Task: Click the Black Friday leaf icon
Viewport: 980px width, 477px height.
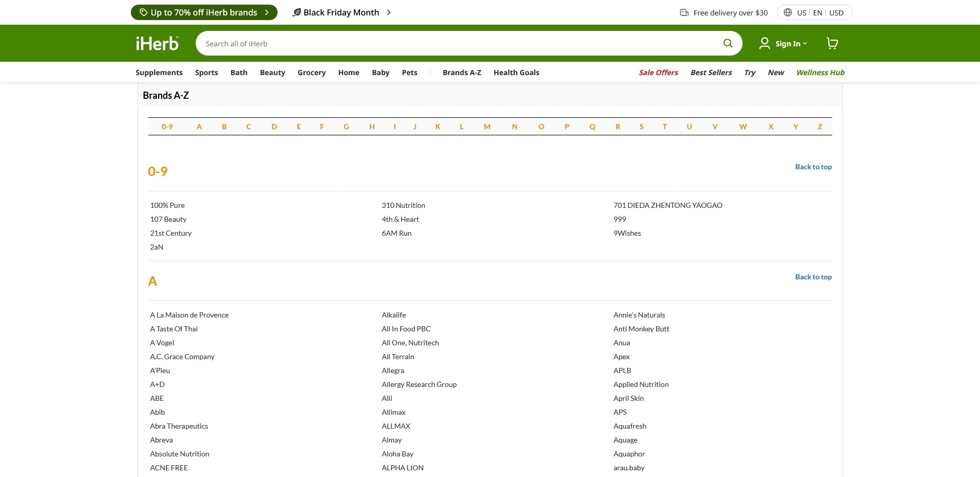Action: coord(297,12)
